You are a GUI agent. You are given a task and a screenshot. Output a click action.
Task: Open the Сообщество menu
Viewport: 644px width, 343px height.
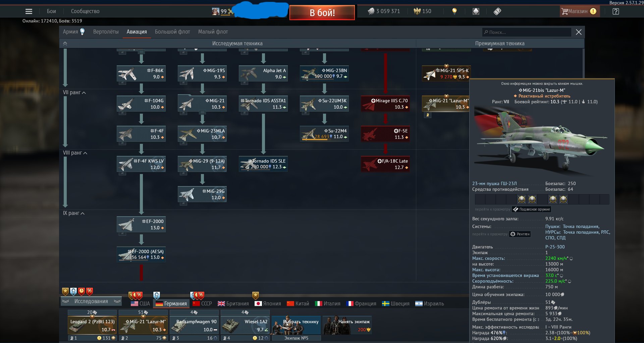click(85, 11)
